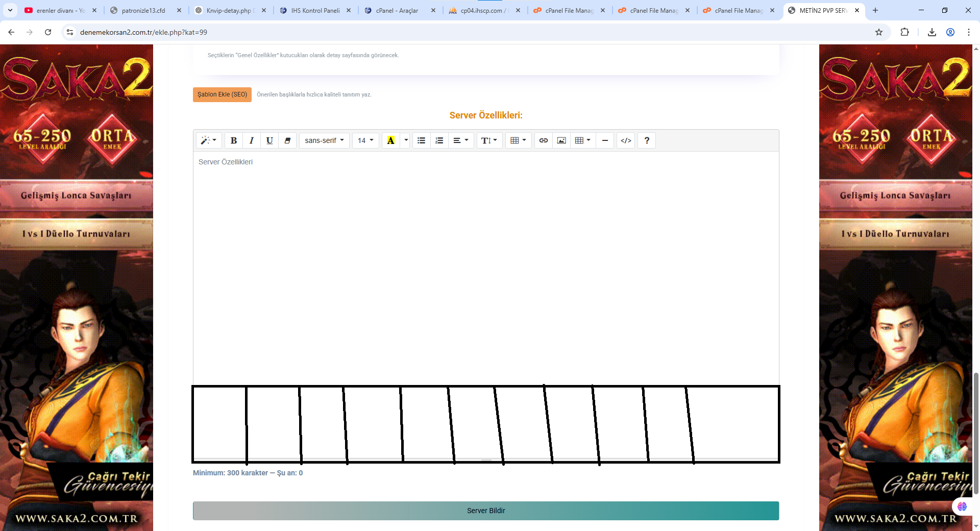Insert an ordered numbered list
Image resolution: width=980 pixels, height=531 pixels.
[x=439, y=140]
